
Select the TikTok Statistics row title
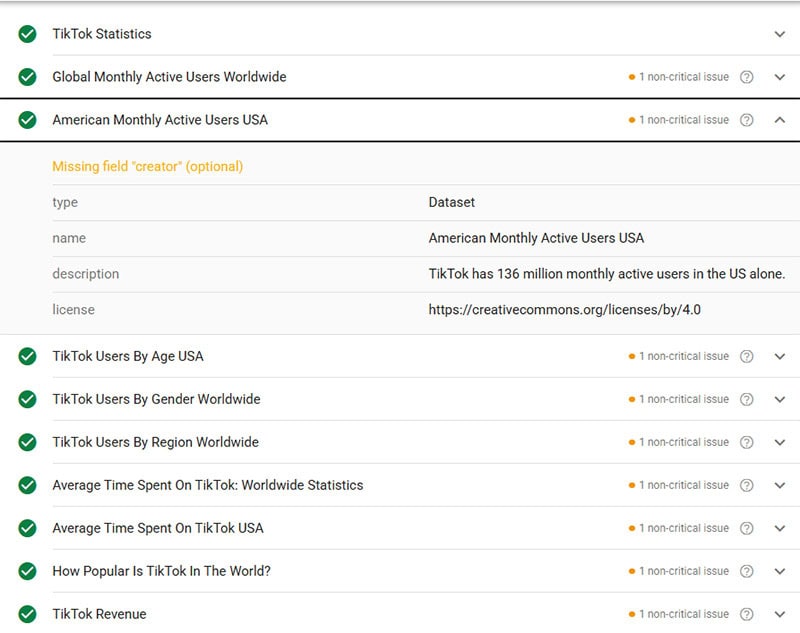[x=102, y=34]
